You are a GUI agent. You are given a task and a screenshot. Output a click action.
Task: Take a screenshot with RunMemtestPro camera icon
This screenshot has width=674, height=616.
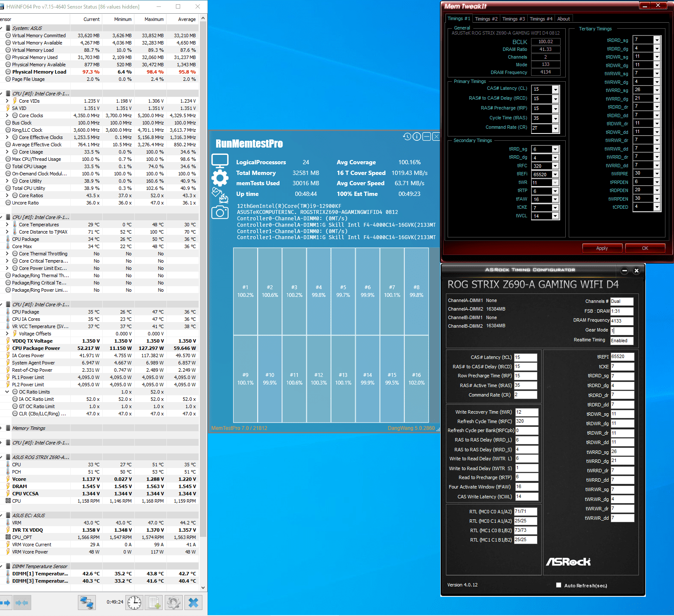pyautogui.click(x=220, y=212)
